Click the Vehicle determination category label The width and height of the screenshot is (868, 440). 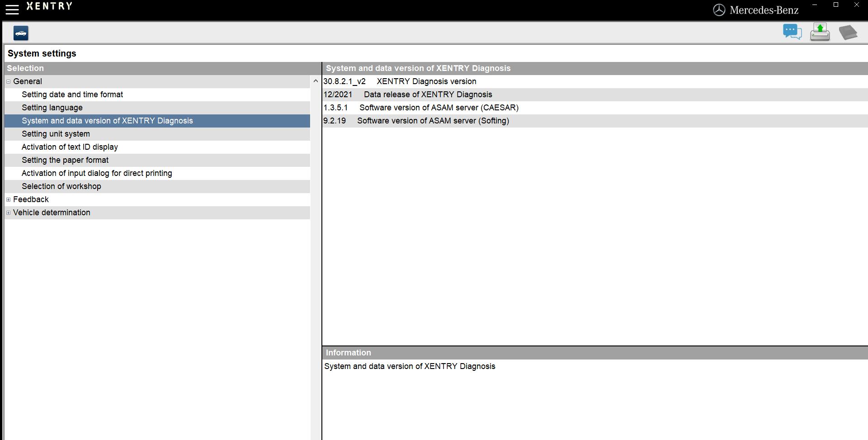(52, 213)
